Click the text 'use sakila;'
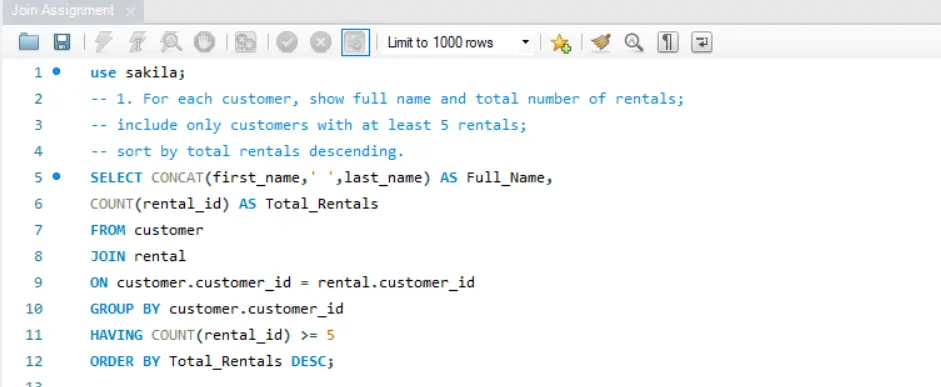 click(x=138, y=73)
